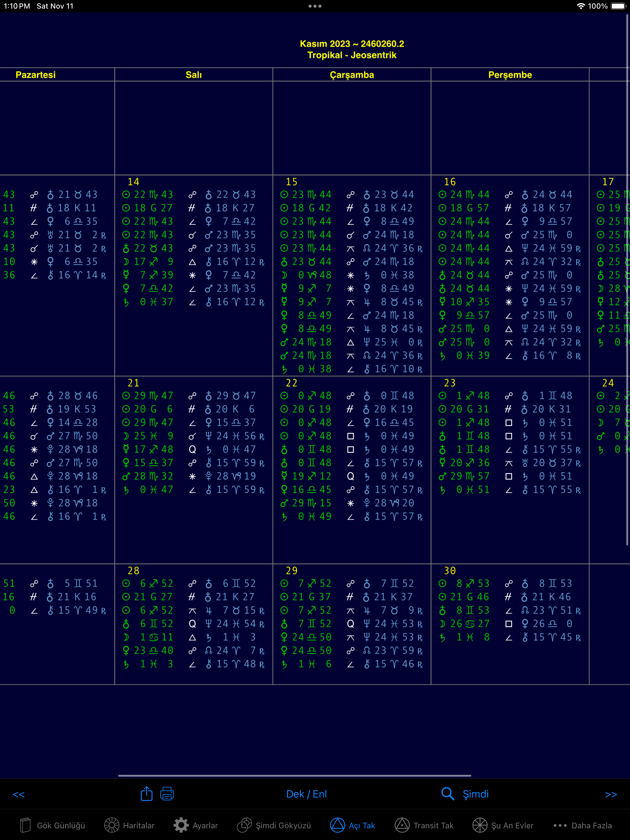Select day 16 in the calendar
630x840 pixels.
450,181
